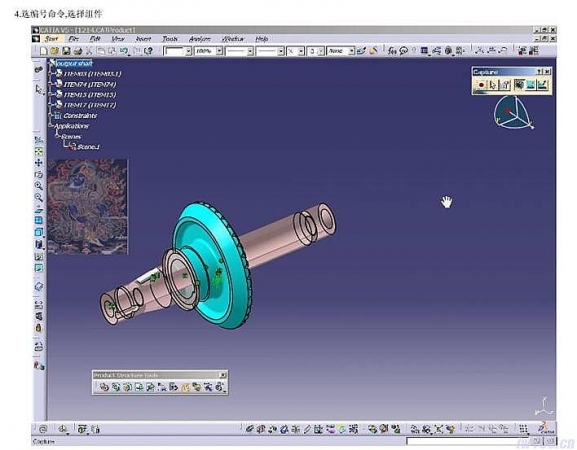Image resolution: width=577 pixels, height=450 pixels.
Task: Open the Insert menu
Action: click(x=143, y=39)
